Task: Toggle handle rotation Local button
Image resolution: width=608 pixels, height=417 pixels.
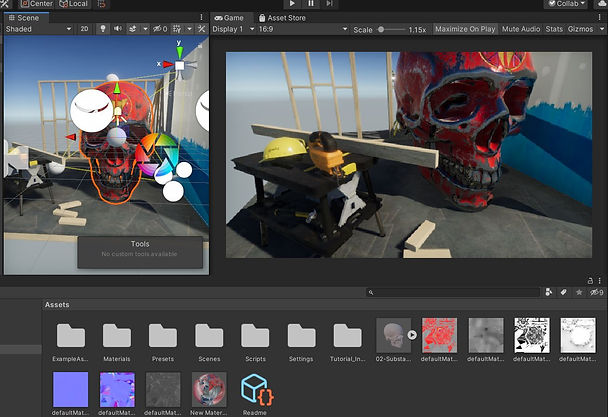Action: tap(73, 4)
